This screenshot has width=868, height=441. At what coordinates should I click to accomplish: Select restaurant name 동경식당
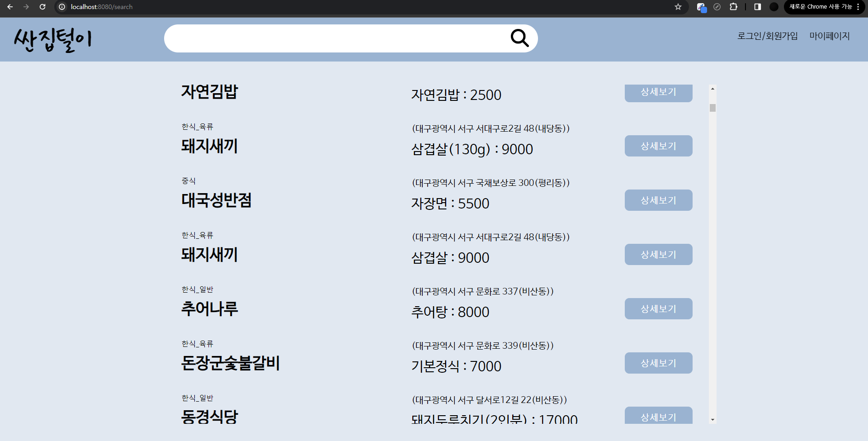(209, 416)
